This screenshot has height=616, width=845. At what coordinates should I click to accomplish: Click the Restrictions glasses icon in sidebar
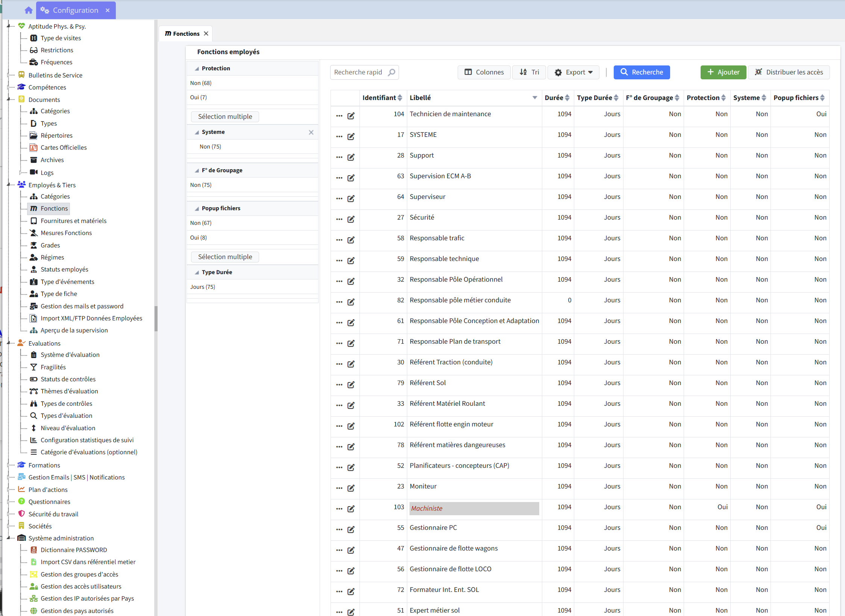coord(33,50)
